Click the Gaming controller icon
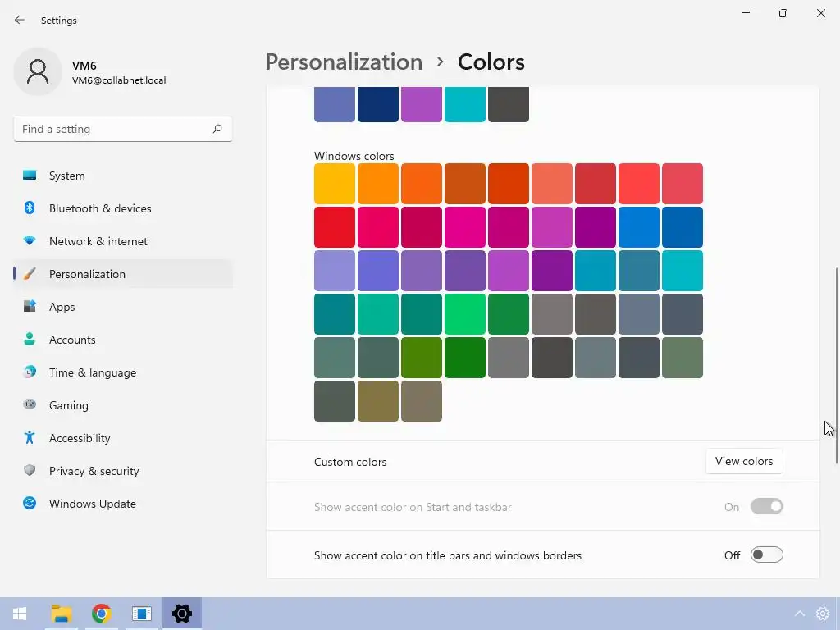The height and width of the screenshot is (630, 840). (x=30, y=404)
